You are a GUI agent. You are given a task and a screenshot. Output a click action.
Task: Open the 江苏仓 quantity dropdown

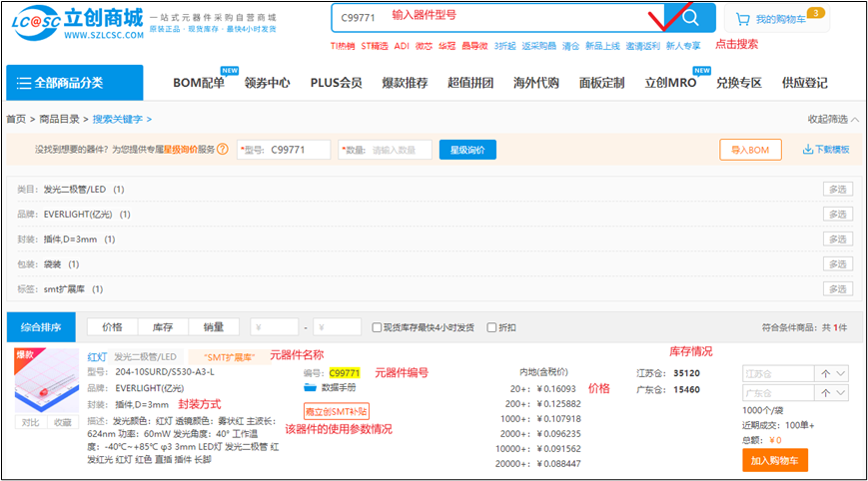[841, 374]
